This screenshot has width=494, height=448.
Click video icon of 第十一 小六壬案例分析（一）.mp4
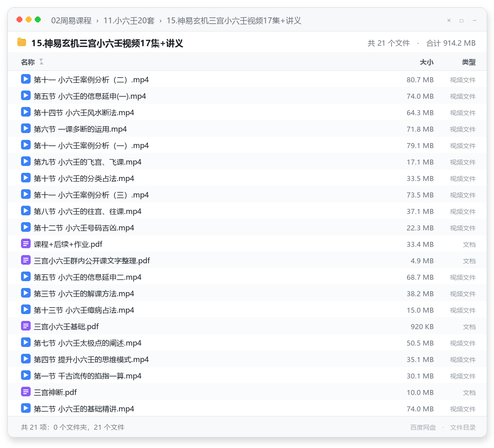pos(26,145)
